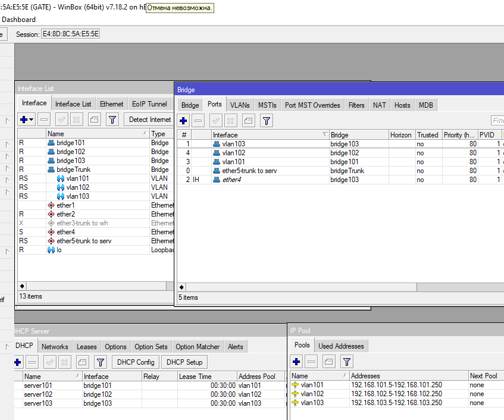
Task: Open comment tool in Interface List toolbar
Action: tap(94, 120)
